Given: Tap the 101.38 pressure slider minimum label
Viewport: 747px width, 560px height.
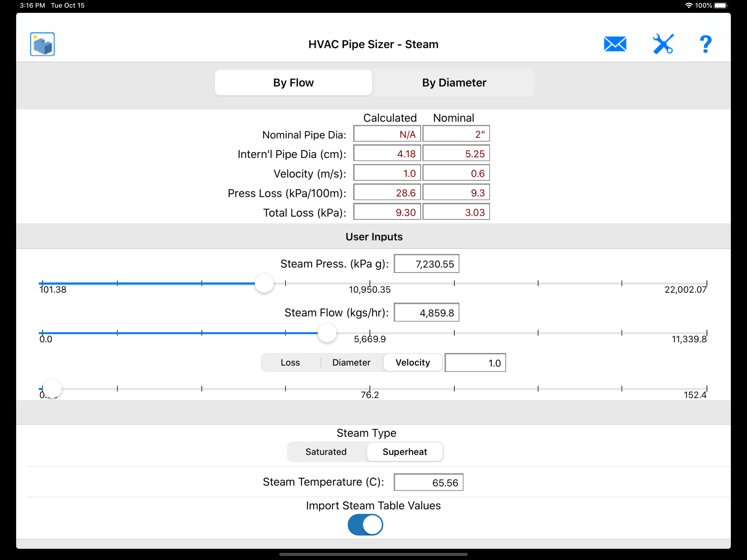Looking at the screenshot, I should click(53, 290).
